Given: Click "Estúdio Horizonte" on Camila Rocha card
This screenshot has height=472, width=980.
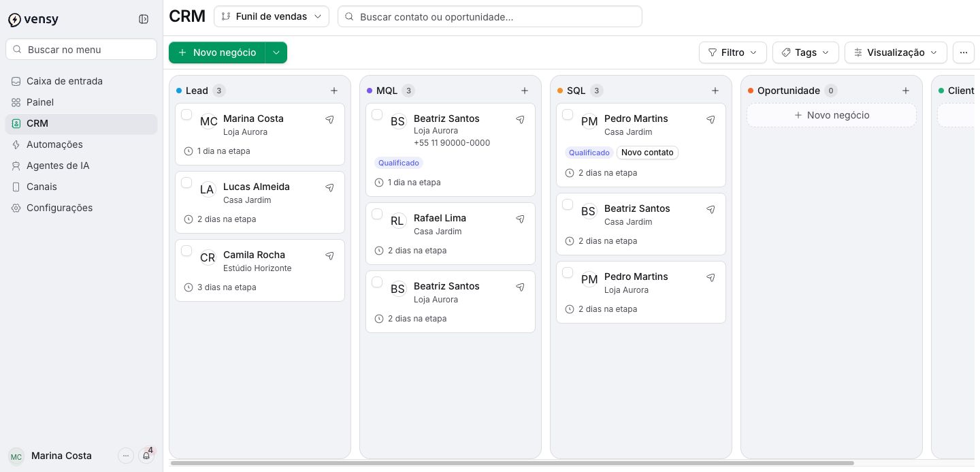Looking at the screenshot, I should (x=257, y=268).
